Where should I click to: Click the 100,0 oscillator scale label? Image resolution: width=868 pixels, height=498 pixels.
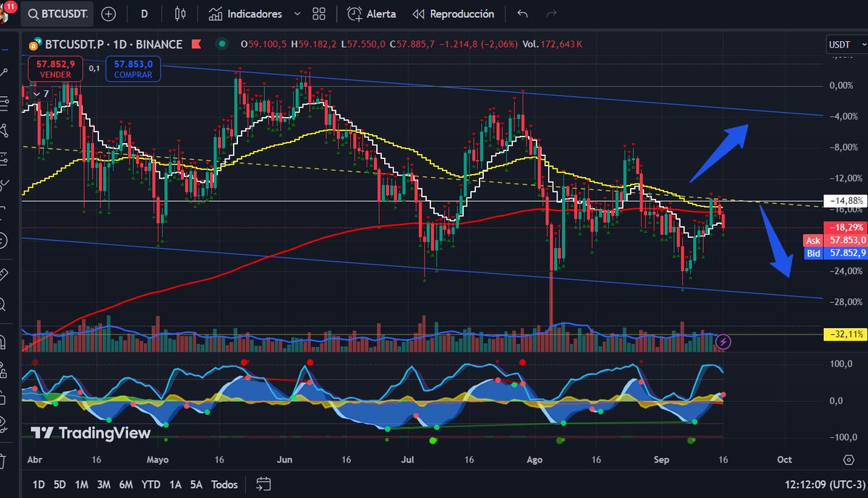coord(841,364)
